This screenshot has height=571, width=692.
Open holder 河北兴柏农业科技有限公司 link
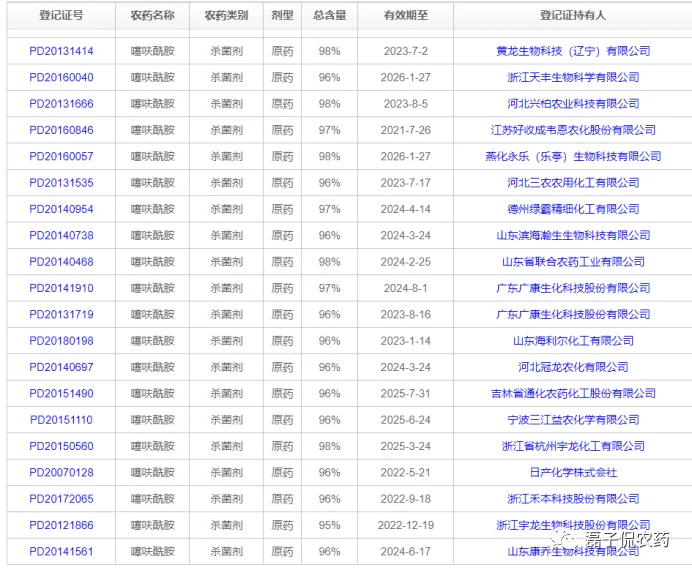pyautogui.click(x=573, y=104)
